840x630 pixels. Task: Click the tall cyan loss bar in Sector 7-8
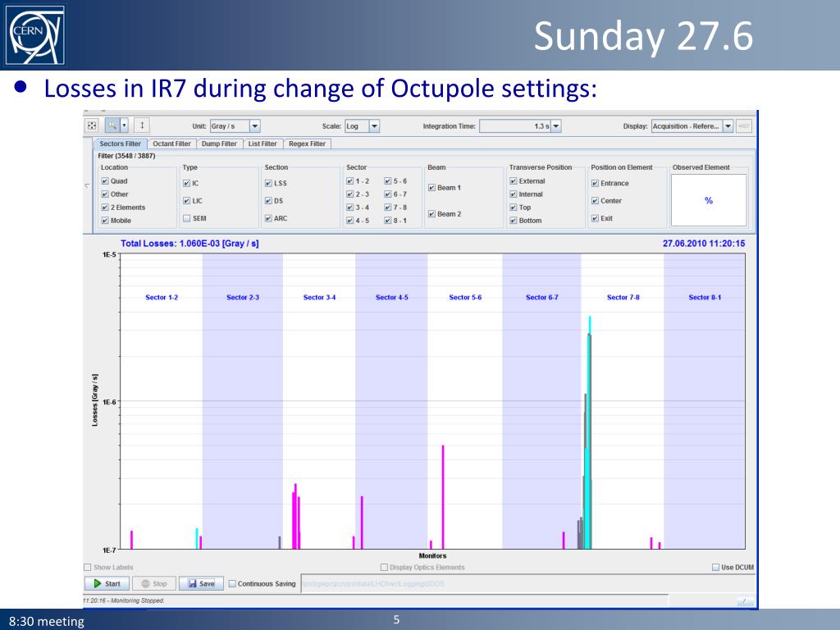click(590, 431)
